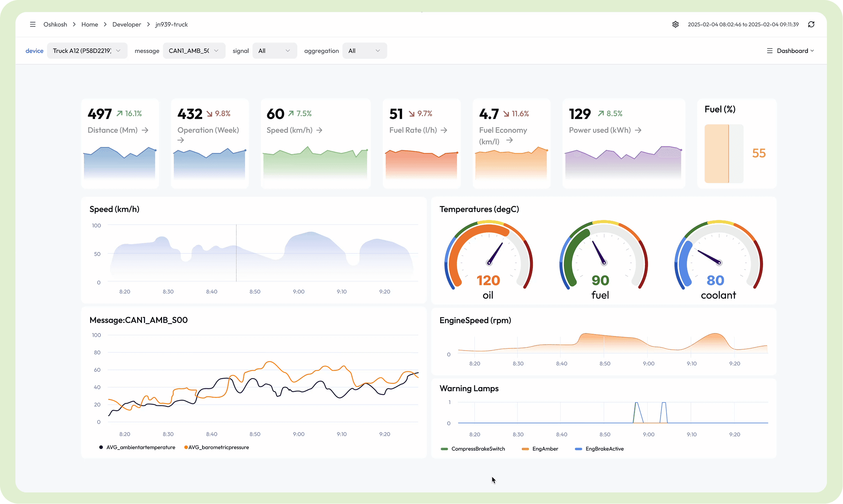The image size is (843, 504).
Task: Expand the device Truck A12 dropdown
Action: (87, 51)
